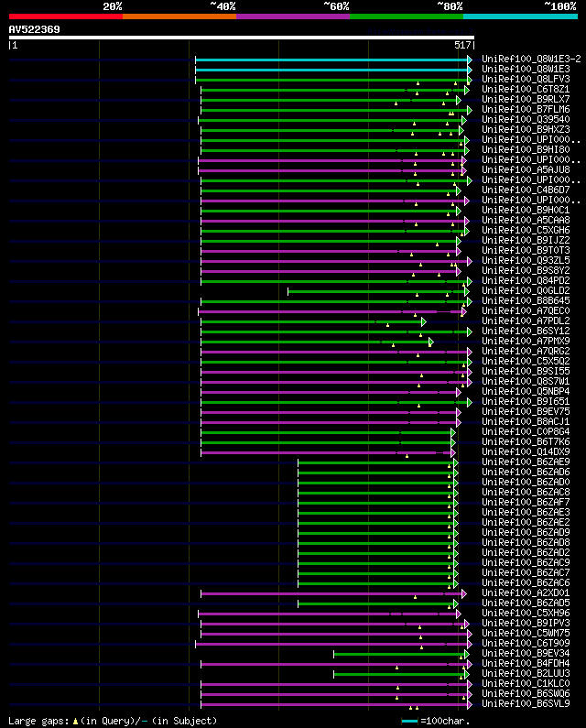Select hit label UniRef100_B9EV75
Viewport: 586px width, 728px height.
(526, 412)
